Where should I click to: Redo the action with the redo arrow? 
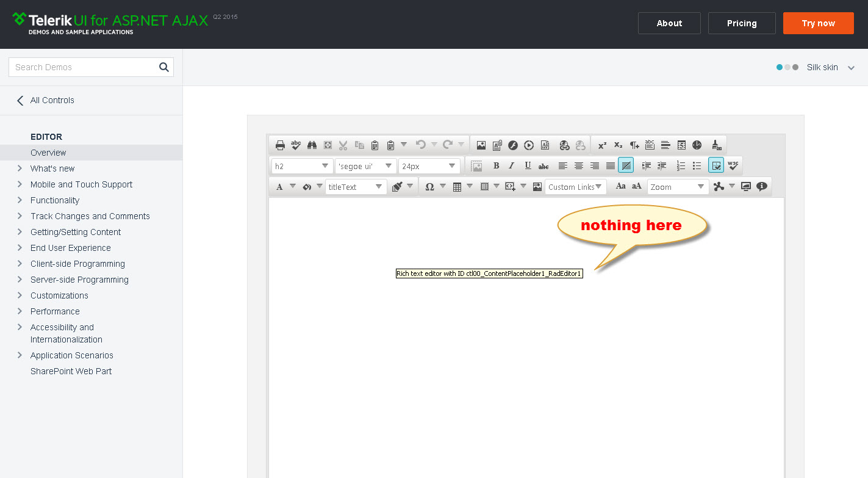point(447,145)
